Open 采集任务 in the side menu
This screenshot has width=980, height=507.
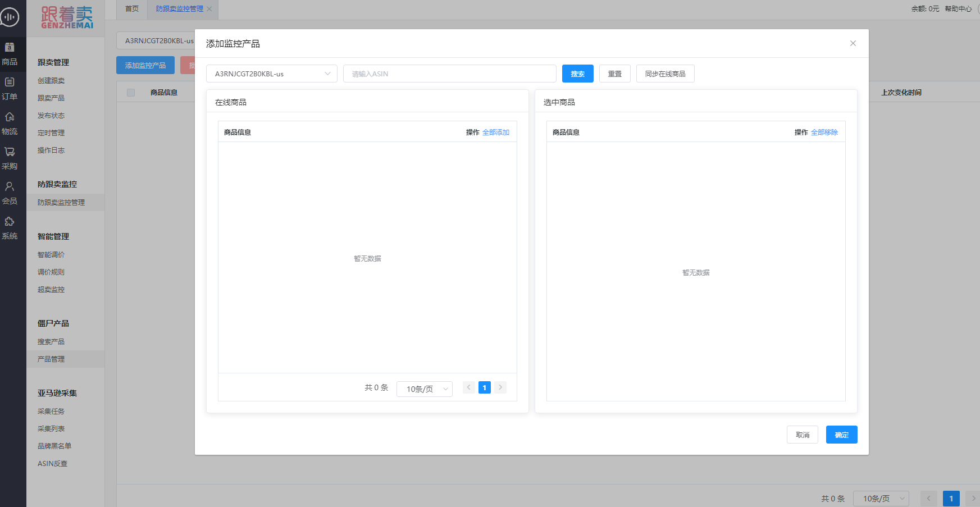pyautogui.click(x=51, y=412)
